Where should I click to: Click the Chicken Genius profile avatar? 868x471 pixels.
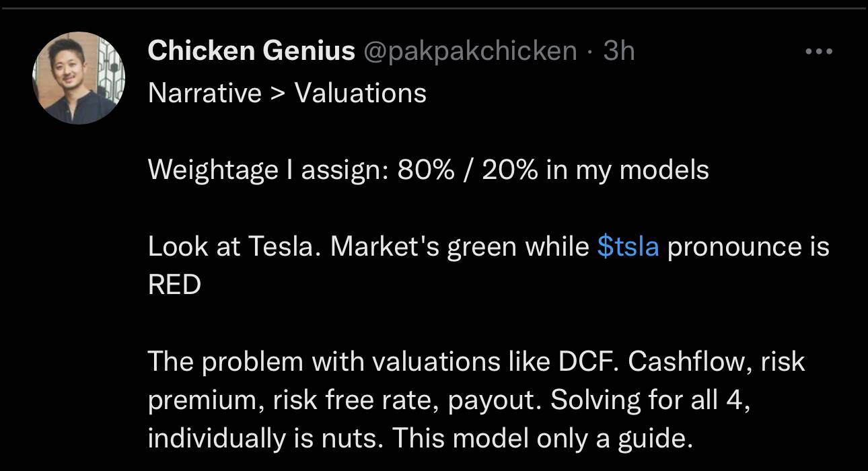[x=79, y=77]
